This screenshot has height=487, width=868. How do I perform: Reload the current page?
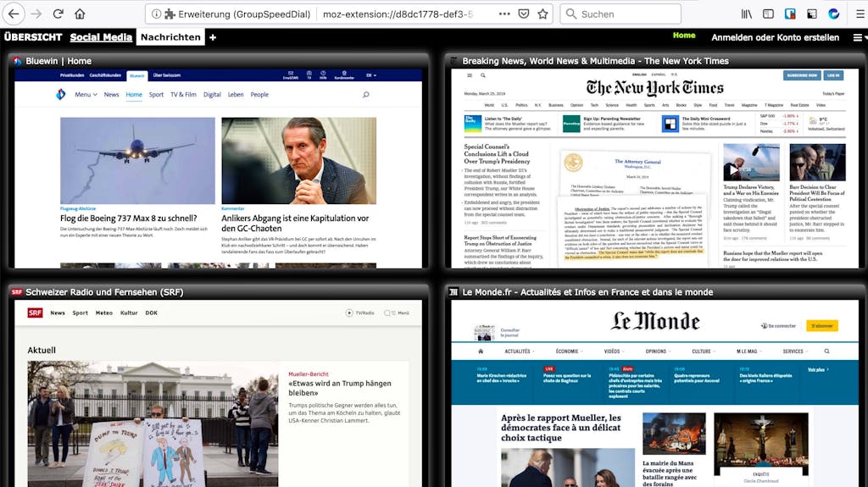point(58,14)
